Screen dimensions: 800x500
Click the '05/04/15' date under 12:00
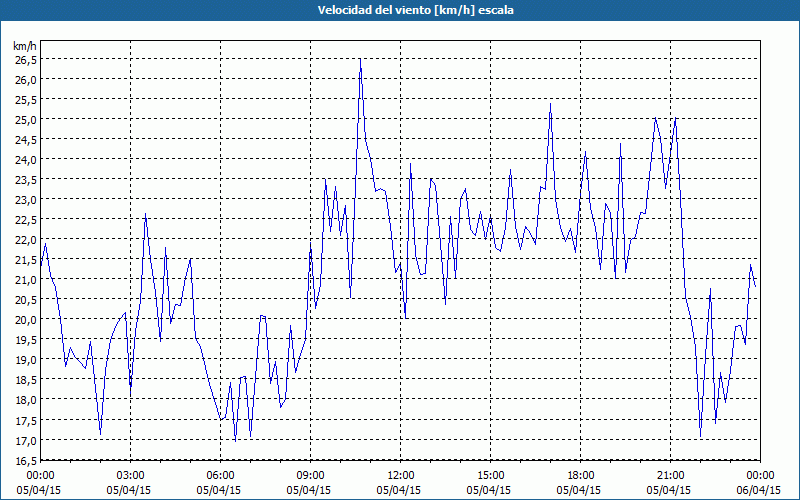tap(398, 490)
